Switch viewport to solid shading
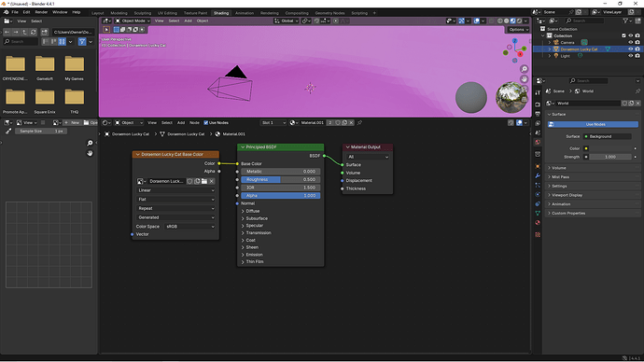 pos(507,21)
